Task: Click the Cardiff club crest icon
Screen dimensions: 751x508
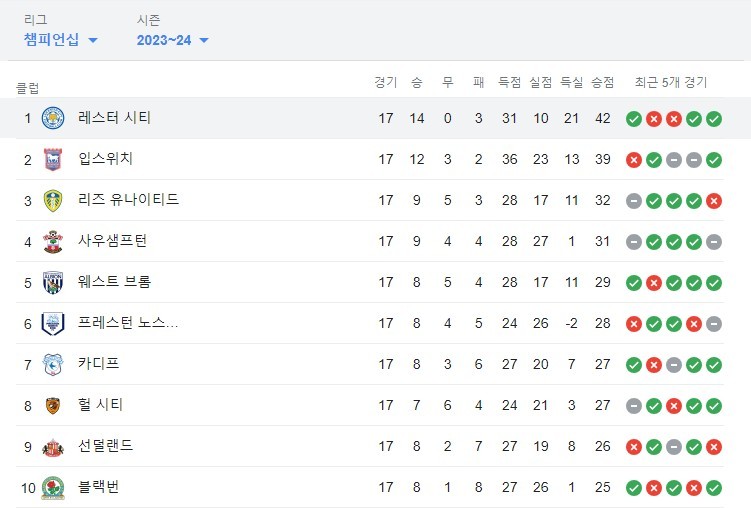Action: (53, 364)
